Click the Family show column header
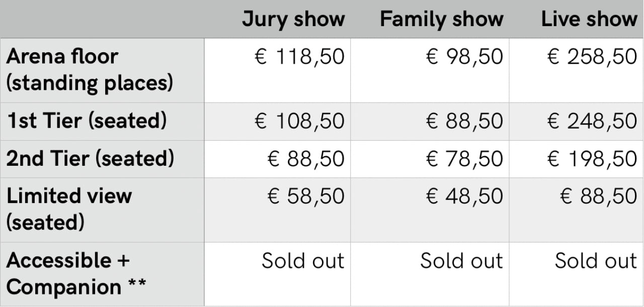 pos(442,20)
